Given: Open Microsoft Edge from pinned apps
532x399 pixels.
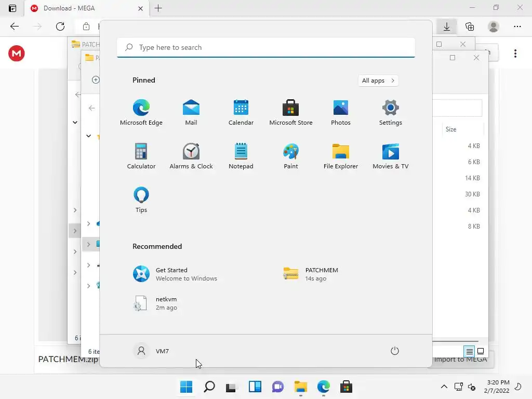Looking at the screenshot, I should 141,112.
